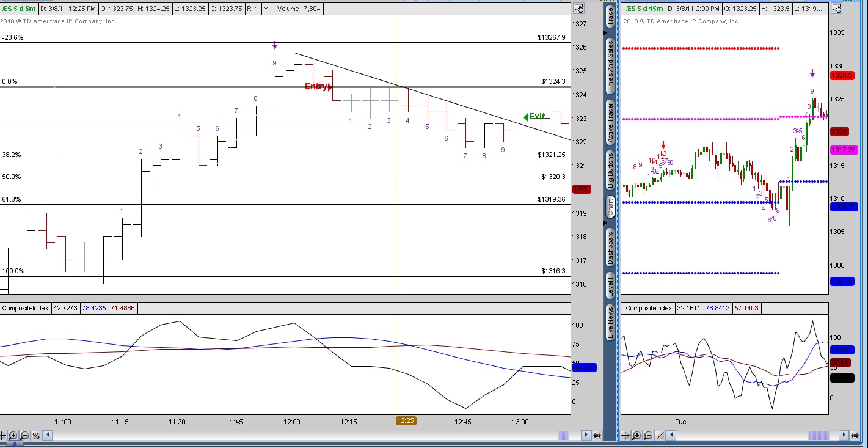The height and width of the screenshot is (448, 868).
Task: Click the left scroll arrow below the 15m chart
Action: tap(672, 435)
